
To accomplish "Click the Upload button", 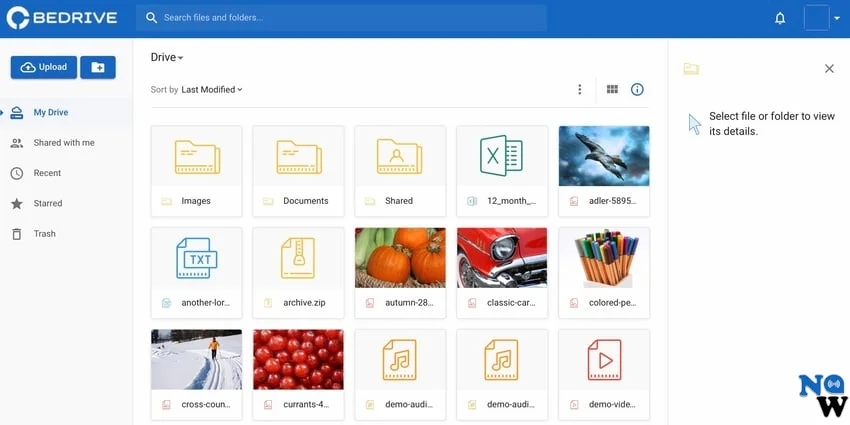I will tap(44, 67).
